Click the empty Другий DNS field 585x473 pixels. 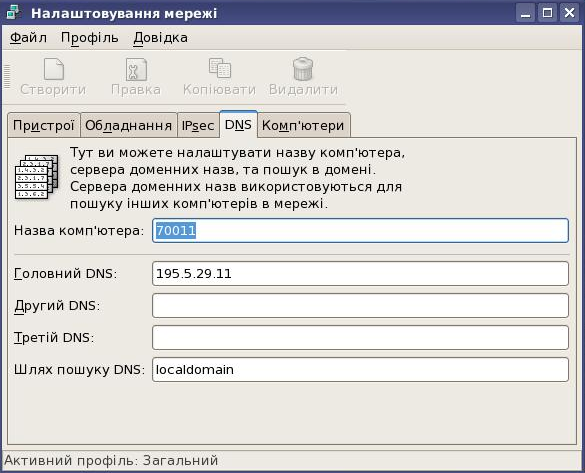tap(360, 306)
